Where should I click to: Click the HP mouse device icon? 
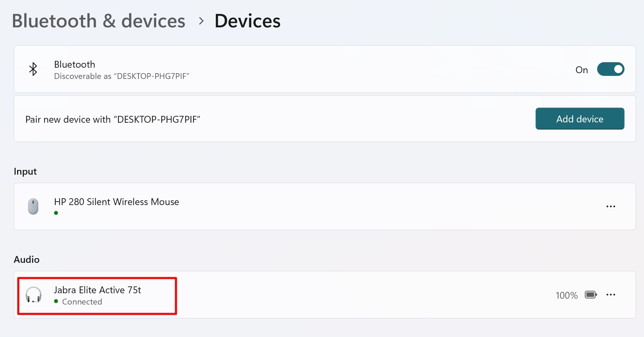pos(33,206)
